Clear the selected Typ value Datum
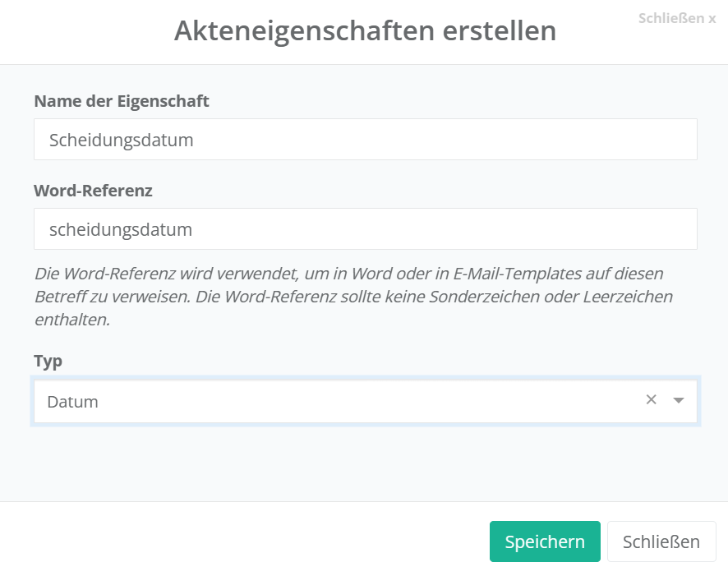Image resolution: width=728 pixels, height=576 pixels. click(651, 400)
